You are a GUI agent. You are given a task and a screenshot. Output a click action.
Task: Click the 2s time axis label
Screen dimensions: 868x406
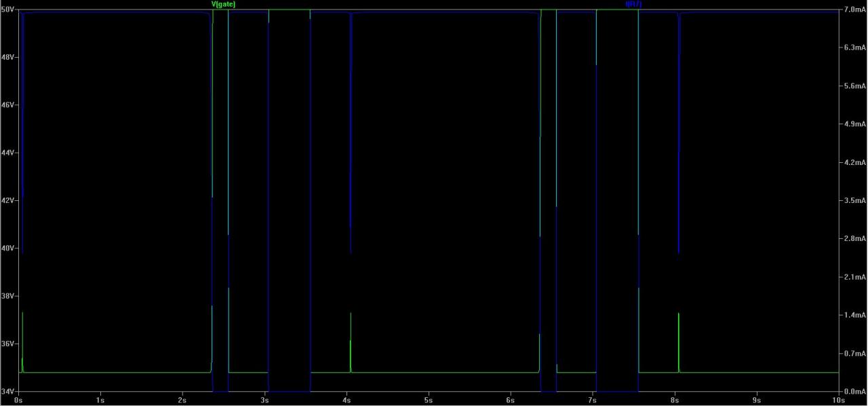pos(182,401)
